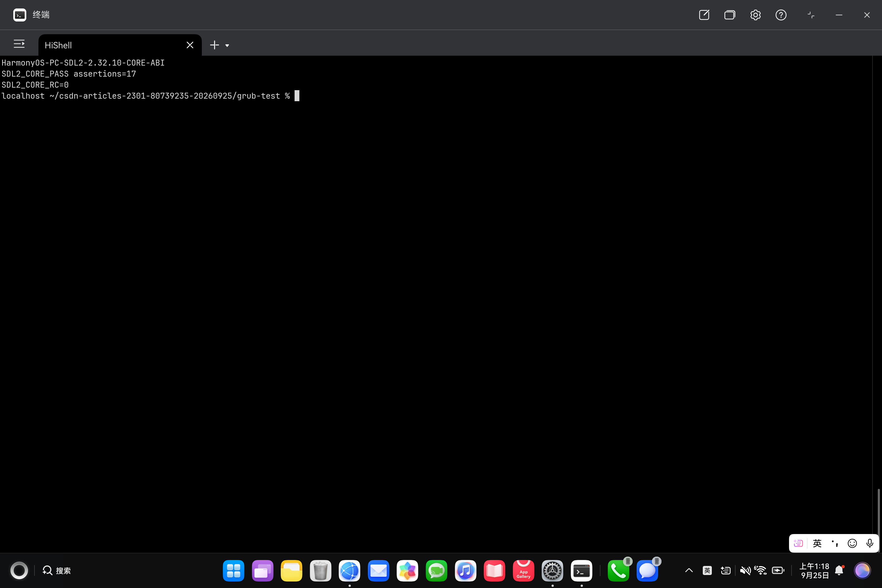Click the pink keyboard icon in IME toolbar

coord(798,543)
